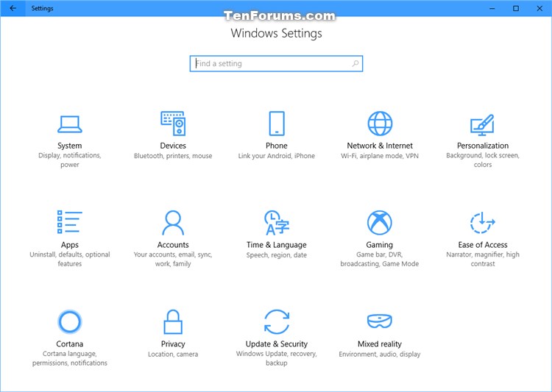Screen dimensions: 552x392
Task: Open the Devices keyboard and speaker icon
Action: [x=173, y=123]
